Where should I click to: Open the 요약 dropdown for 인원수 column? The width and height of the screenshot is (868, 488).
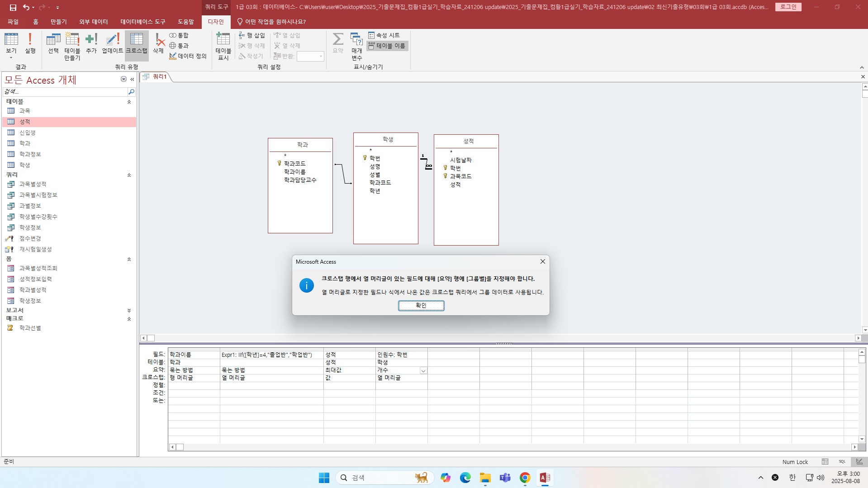(423, 370)
